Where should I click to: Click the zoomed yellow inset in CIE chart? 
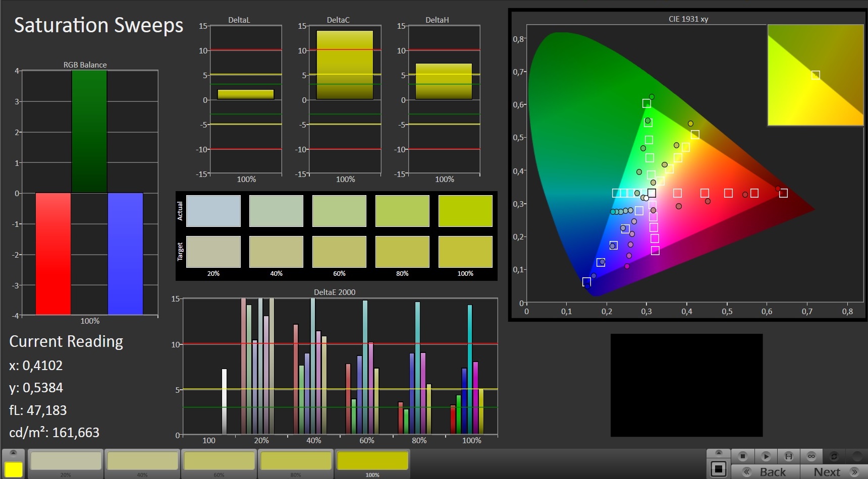pyautogui.click(x=815, y=75)
